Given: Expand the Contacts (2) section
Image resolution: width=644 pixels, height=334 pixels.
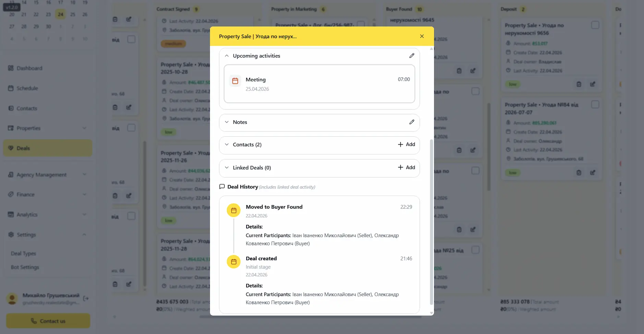Looking at the screenshot, I should point(227,145).
